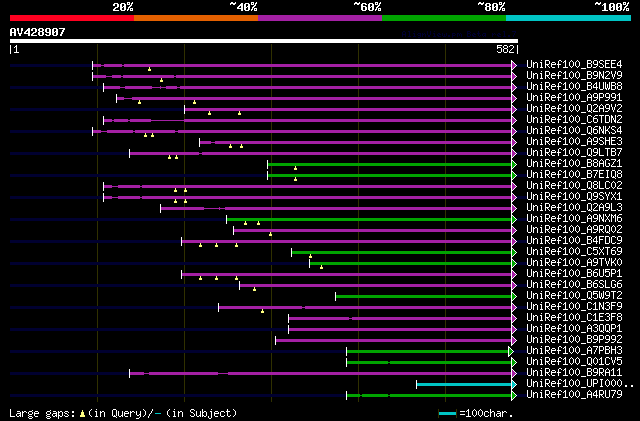Select the truncated UniRef100_UPI000.. label

click(580, 384)
